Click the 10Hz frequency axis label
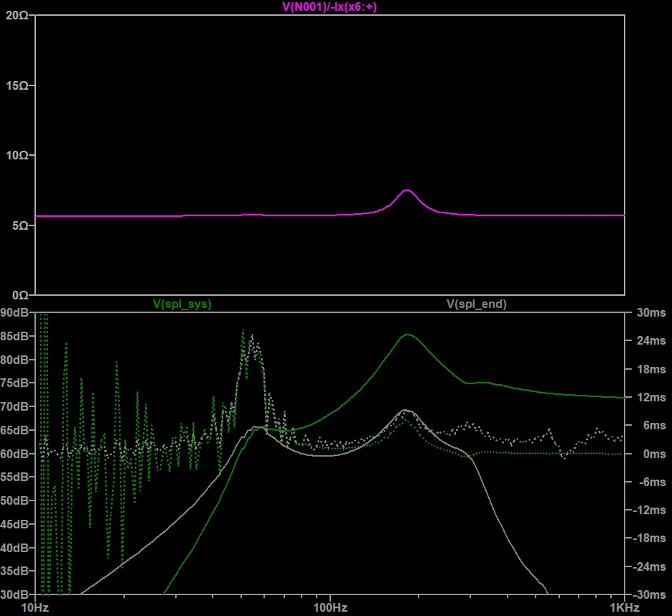This screenshot has height=616, width=672. (x=36, y=607)
